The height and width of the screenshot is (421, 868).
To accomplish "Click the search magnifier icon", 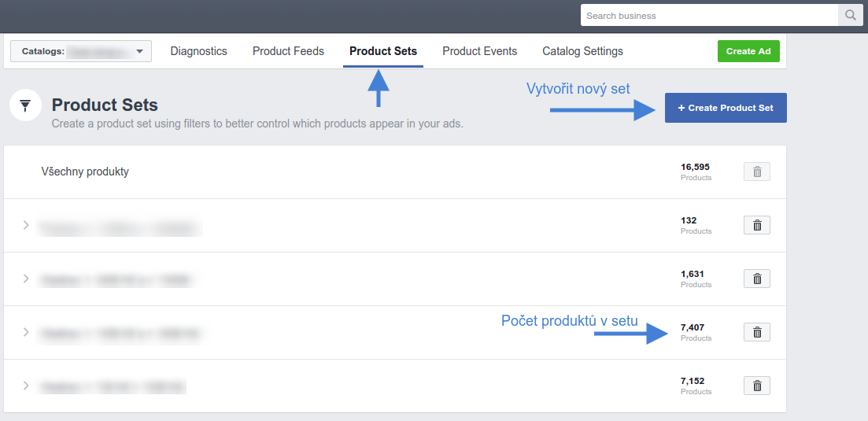I will [x=850, y=16].
